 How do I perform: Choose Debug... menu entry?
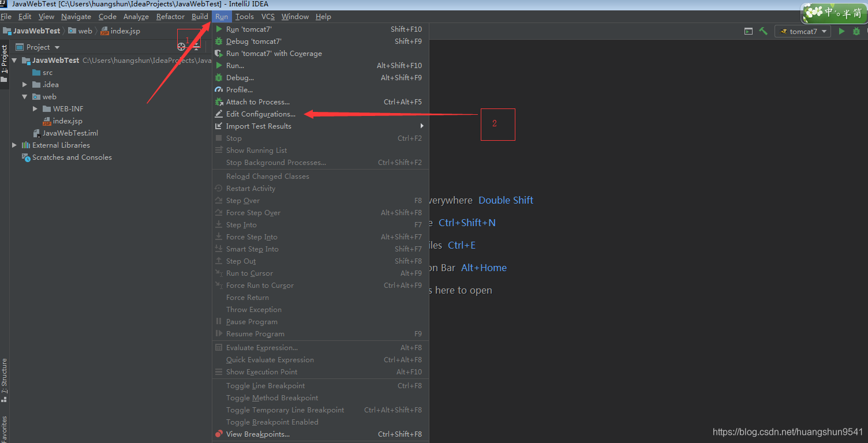coord(320,77)
